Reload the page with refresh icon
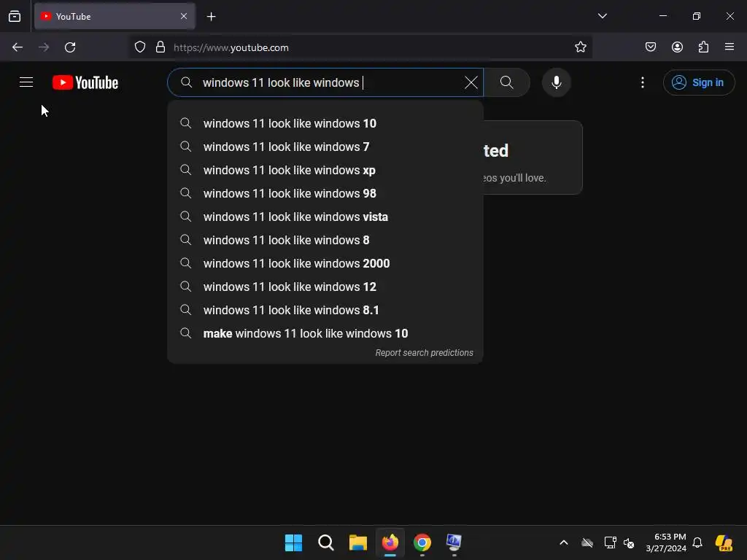Image resolution: width=747 pixels, height=560 pixels. click(70, 47)
